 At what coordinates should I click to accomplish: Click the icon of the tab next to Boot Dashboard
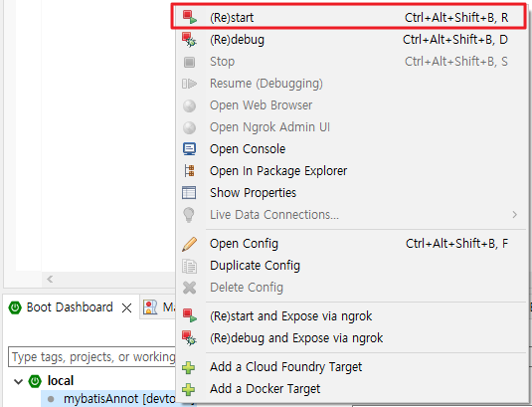pos(150,307)
